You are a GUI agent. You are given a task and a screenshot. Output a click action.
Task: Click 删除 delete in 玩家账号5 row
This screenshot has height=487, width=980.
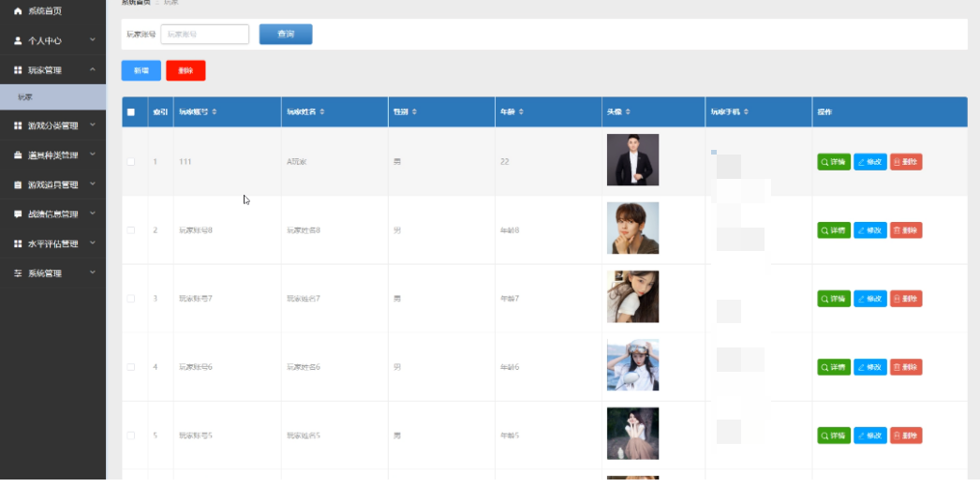point(906,435)
